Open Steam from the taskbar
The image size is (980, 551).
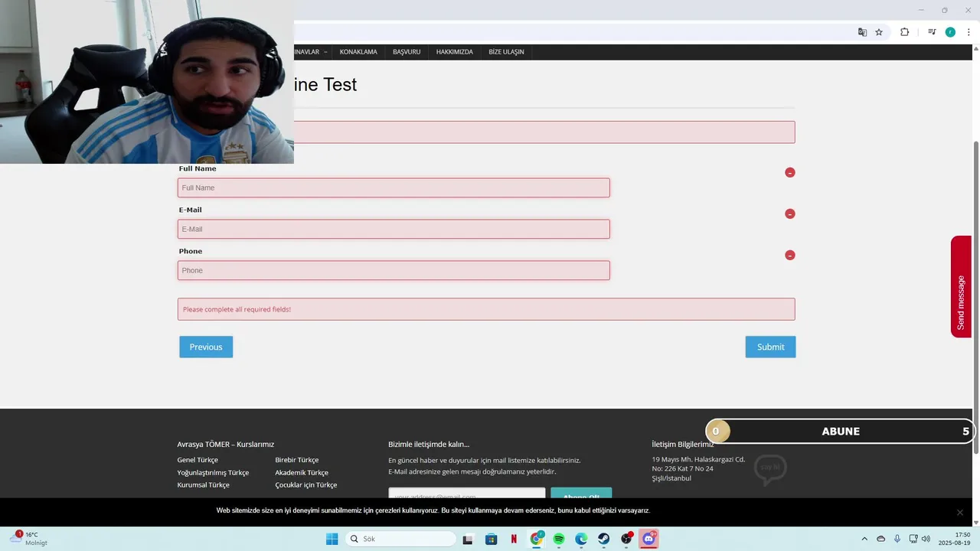click(603, 539)
